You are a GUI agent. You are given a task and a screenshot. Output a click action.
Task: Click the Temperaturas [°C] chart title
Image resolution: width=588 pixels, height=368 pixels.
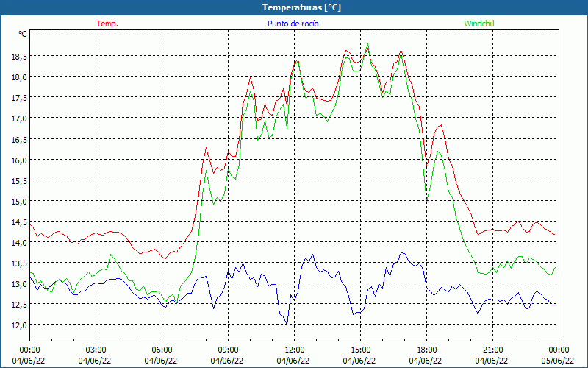(301, 7)
